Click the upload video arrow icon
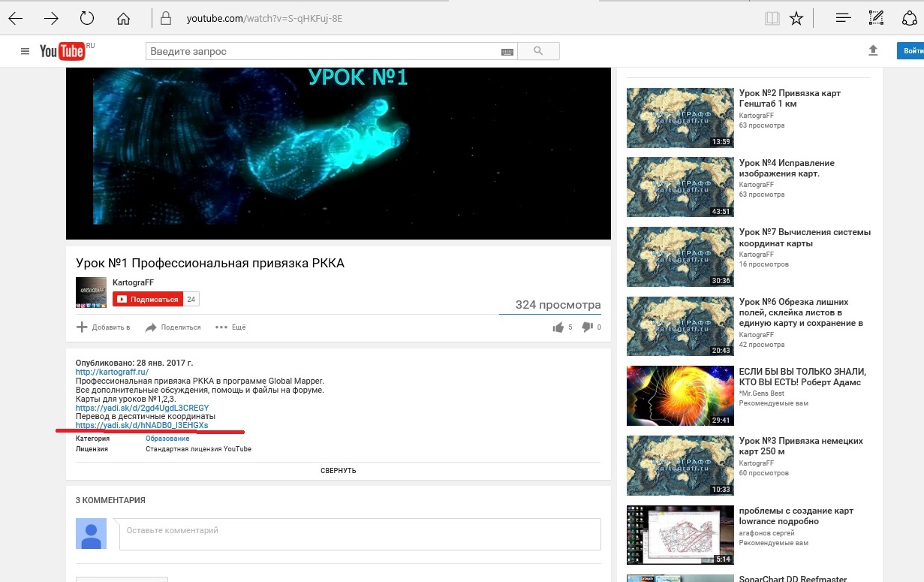924x582 pixels. [873, 50]
